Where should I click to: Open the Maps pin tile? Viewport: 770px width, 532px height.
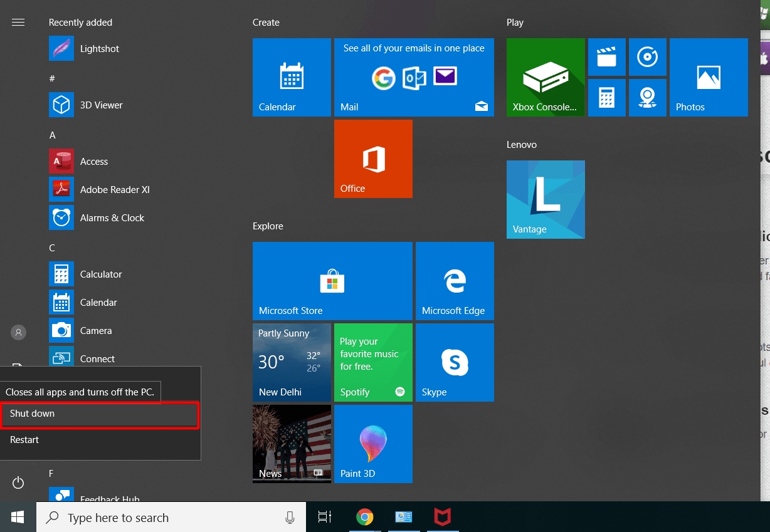tap(647, 98)
